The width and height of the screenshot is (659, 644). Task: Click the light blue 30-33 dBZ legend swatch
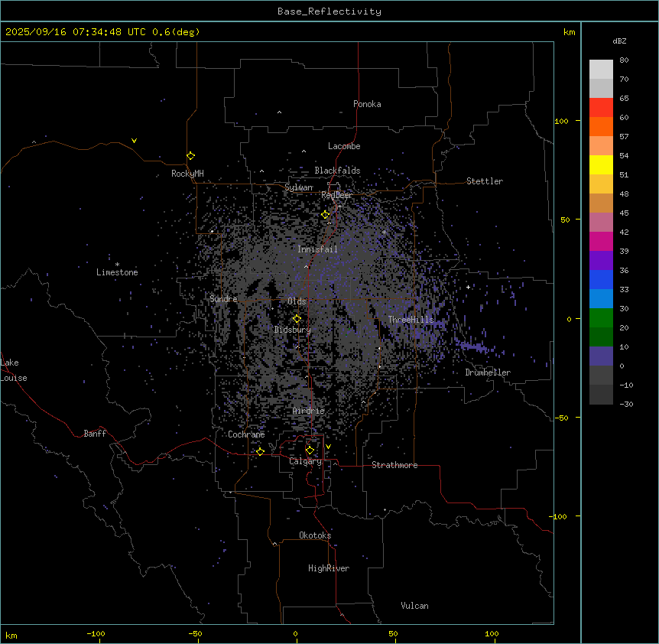[601, 299]
